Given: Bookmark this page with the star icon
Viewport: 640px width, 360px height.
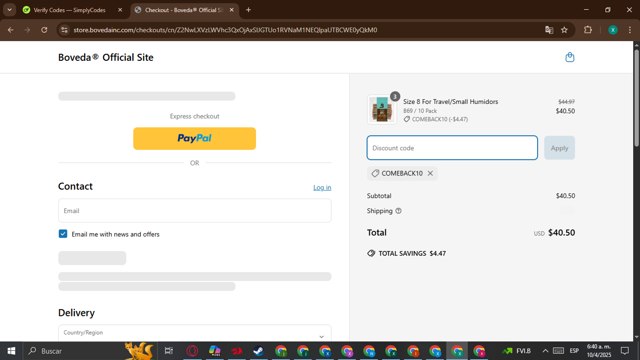Looking at the screenshot, I should [564, 30].
